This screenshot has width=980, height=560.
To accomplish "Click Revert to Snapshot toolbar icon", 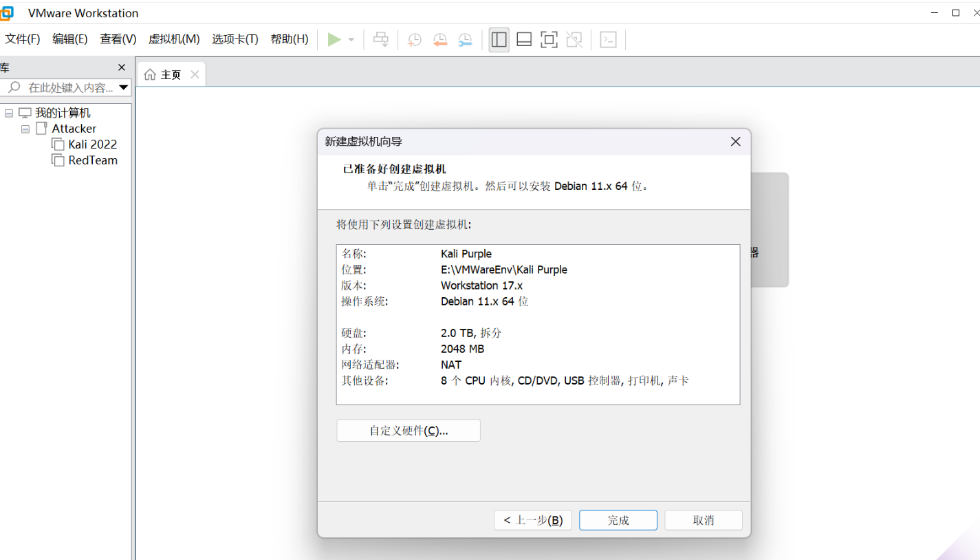I will 440,40.
